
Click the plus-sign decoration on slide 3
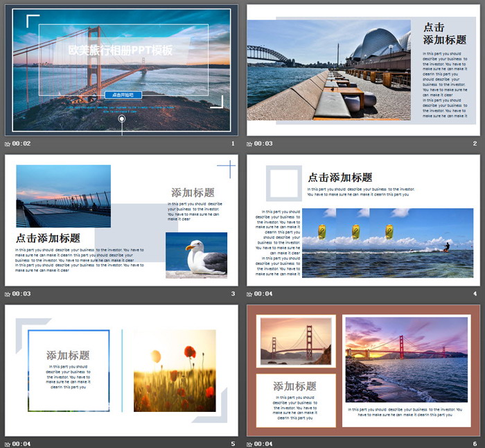pos(226,169)
